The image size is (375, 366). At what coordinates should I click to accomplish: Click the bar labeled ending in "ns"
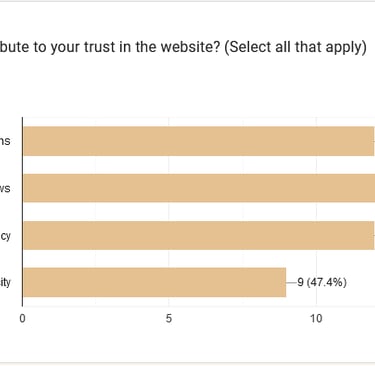click(199, 141)
